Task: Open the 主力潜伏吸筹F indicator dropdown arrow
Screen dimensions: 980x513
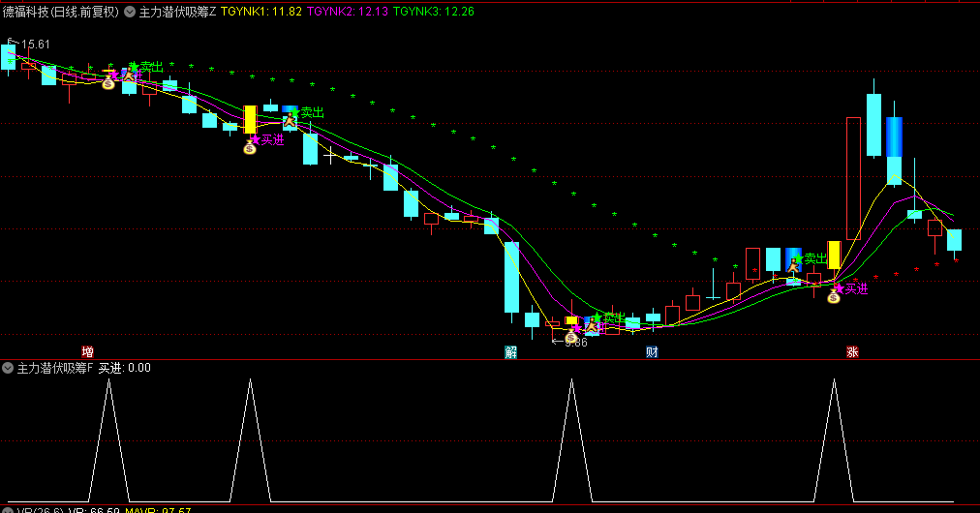Action: coord(8,368)
